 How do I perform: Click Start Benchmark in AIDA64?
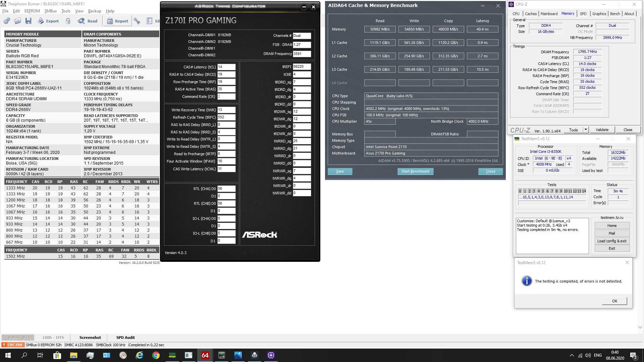click(x=415, y=171)
